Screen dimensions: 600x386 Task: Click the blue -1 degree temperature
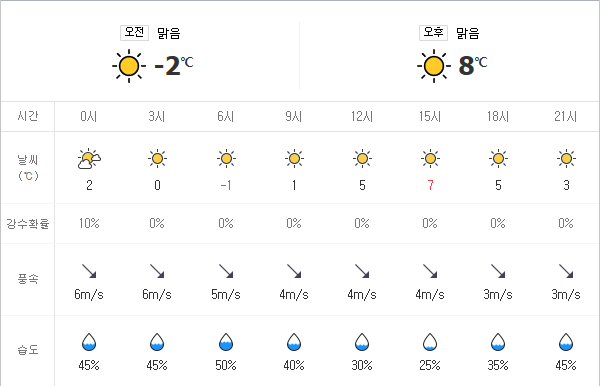tap(226, 186)
